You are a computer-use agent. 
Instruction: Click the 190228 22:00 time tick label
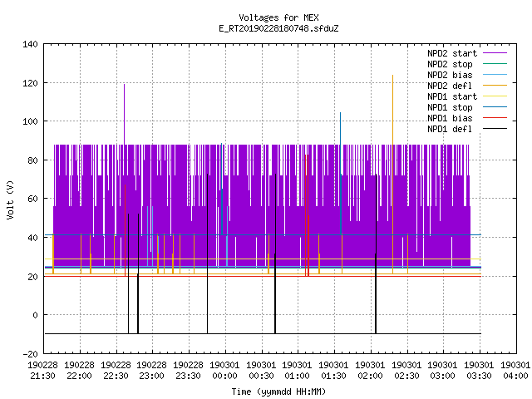pyautogui.click(x=79, y=371)
